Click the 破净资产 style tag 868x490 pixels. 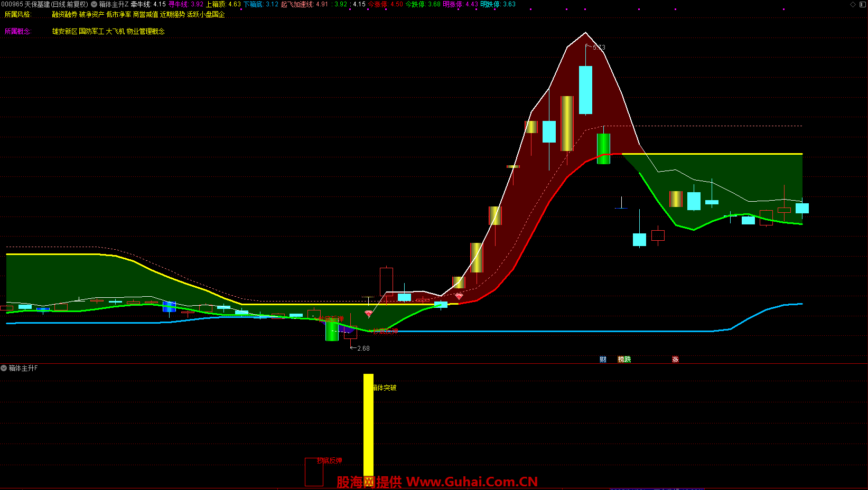click(x=92, y=15)
